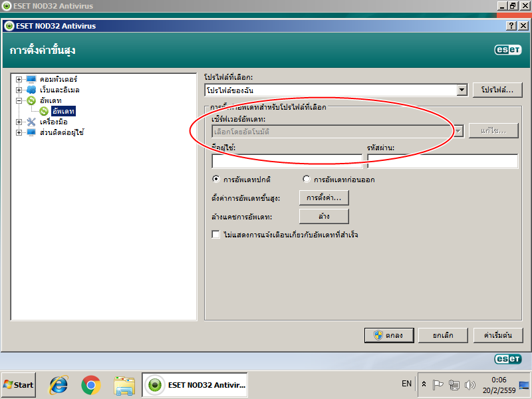This screenshot has height=399, width=532.
Task: Click the blue icon beside เว็บและอีเมล
Action: 31,90
